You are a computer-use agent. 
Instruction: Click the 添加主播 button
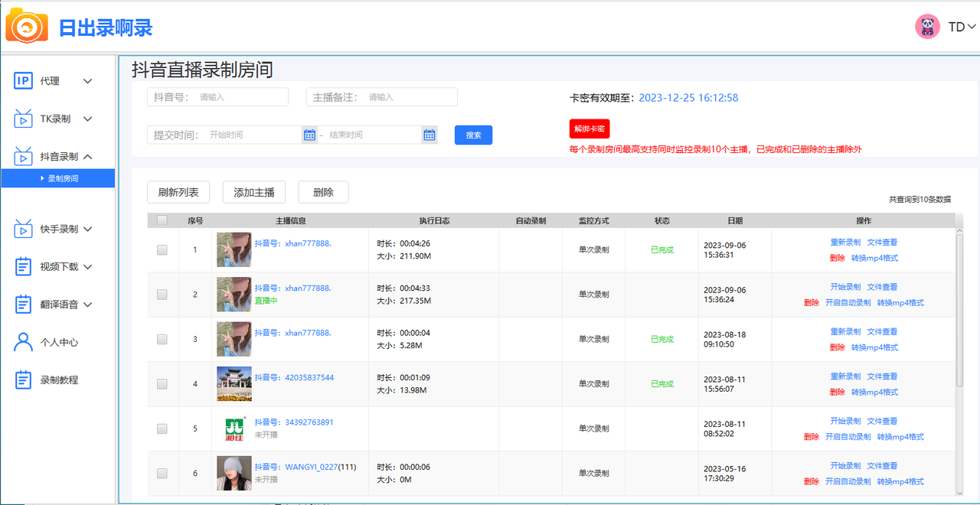click(253, 192)
